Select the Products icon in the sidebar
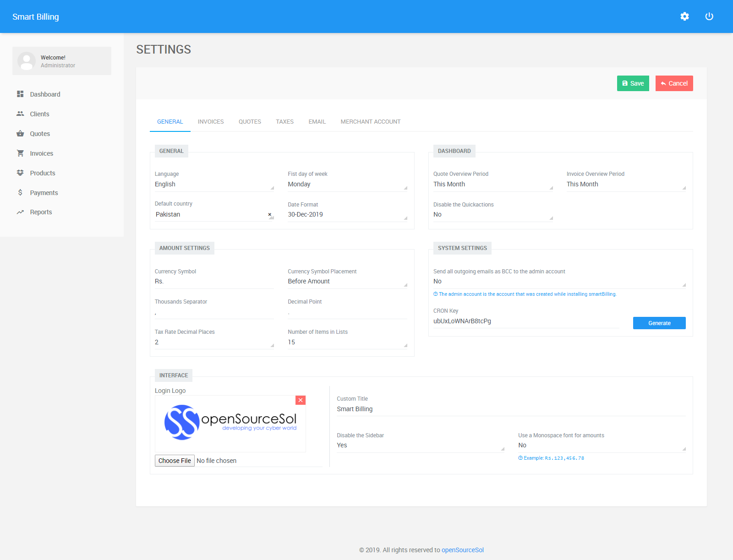The width and height of the screenshot is (733, 560). 20,173
